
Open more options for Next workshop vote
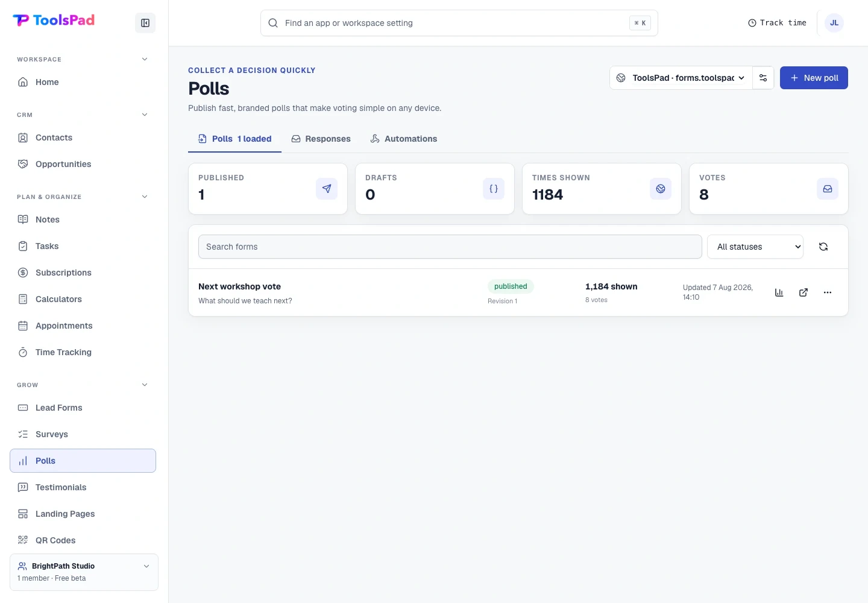(x=828, y=292)
